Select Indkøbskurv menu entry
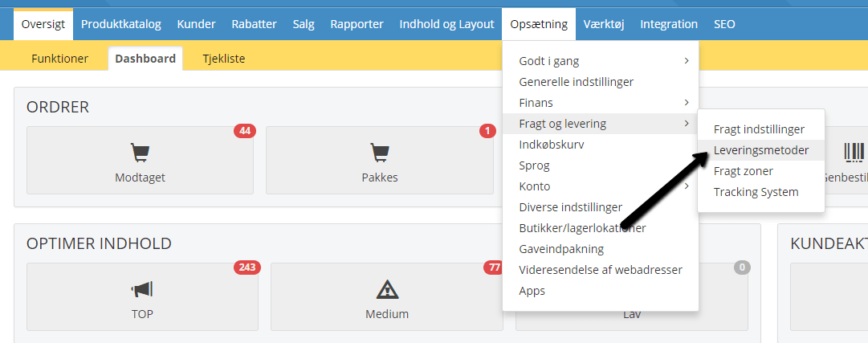This screenshot has height=343, width=868. [601, 145]
